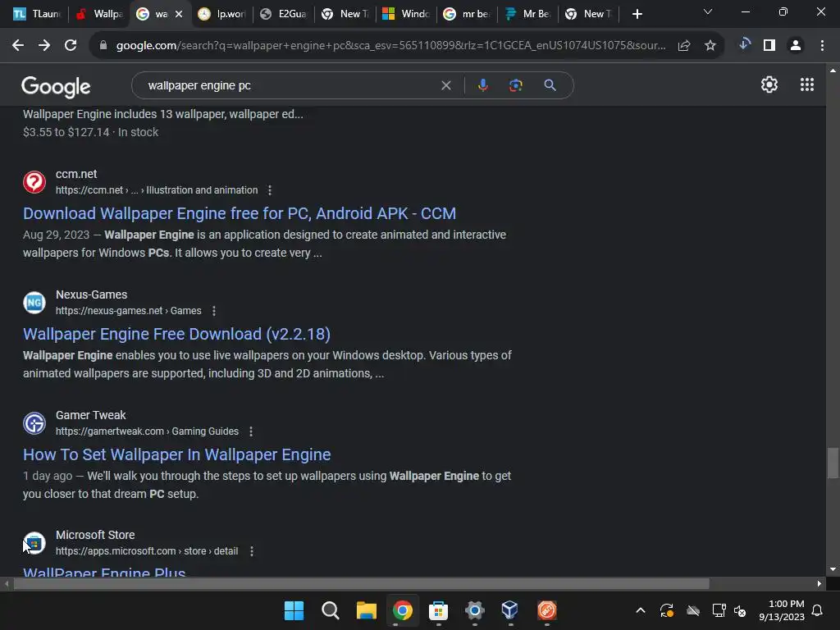Open Chrome profile menu

tap(796, 46)
